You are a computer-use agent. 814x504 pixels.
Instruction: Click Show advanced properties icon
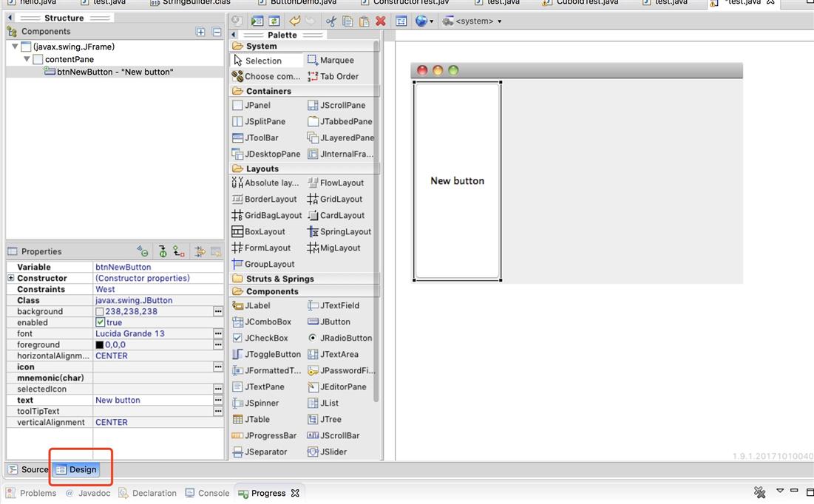point(200,252)
